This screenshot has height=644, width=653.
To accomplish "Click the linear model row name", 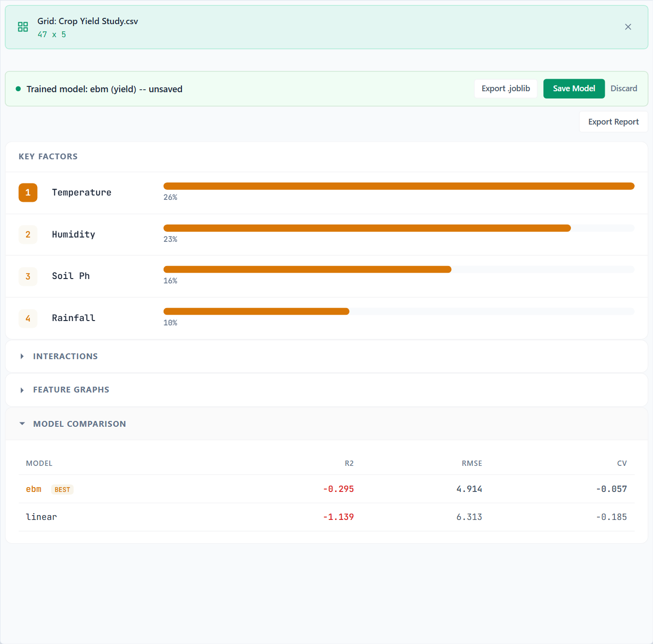I will tap(42, 517).
